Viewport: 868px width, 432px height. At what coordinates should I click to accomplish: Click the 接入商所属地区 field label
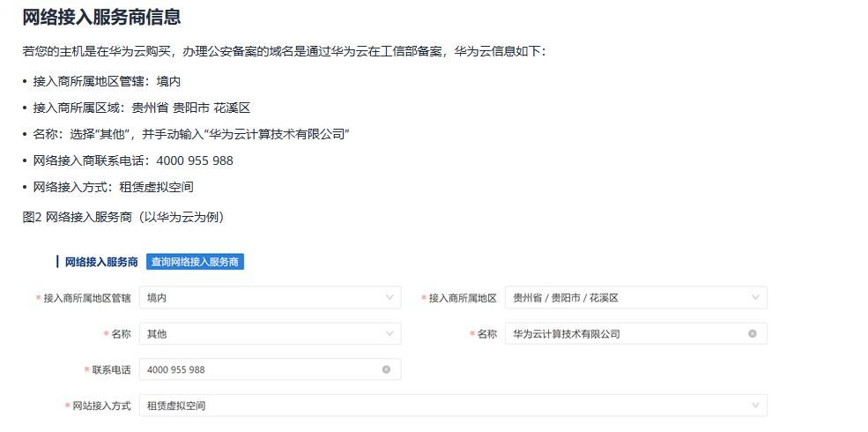point(463,298)
